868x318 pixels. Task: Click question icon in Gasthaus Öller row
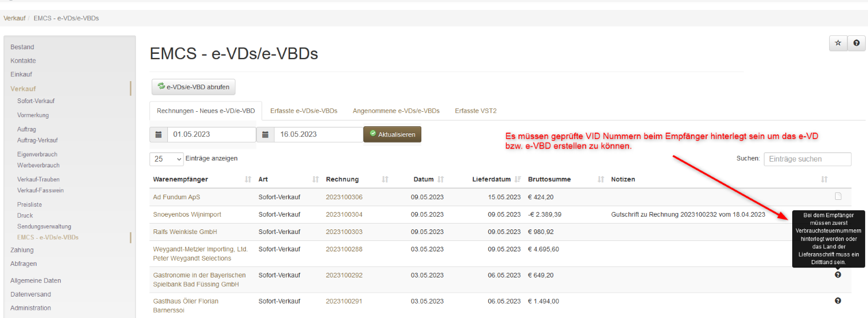point(838,301)
